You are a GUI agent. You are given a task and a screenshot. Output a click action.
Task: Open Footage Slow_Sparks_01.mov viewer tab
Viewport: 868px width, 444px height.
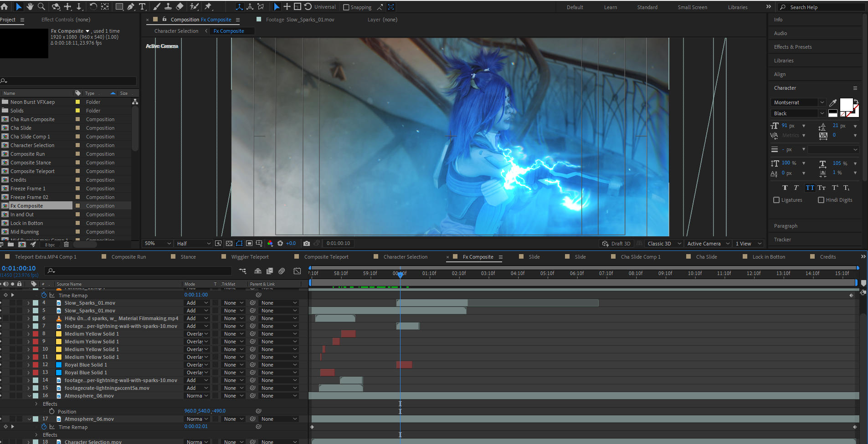300,20
